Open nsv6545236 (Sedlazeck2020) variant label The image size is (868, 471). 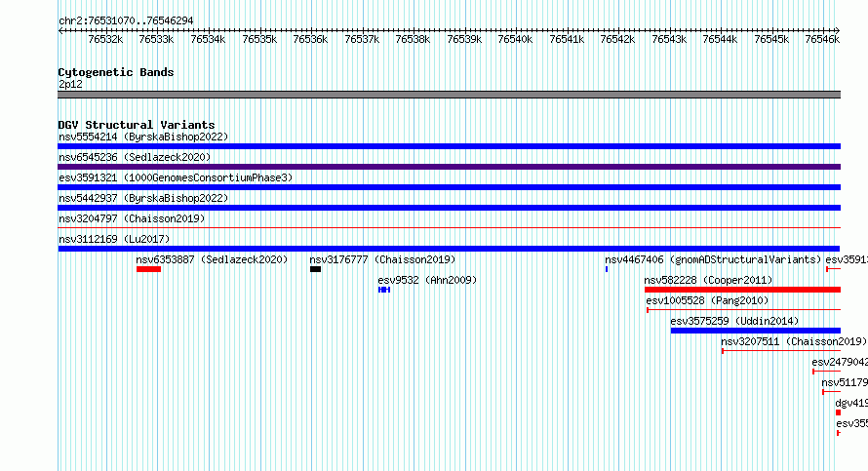(135, 157)
